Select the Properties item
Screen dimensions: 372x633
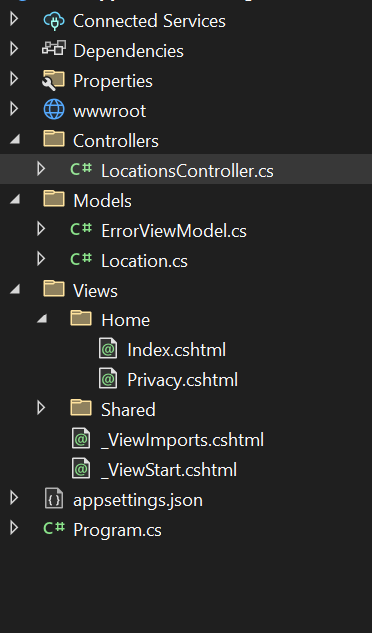113,81
